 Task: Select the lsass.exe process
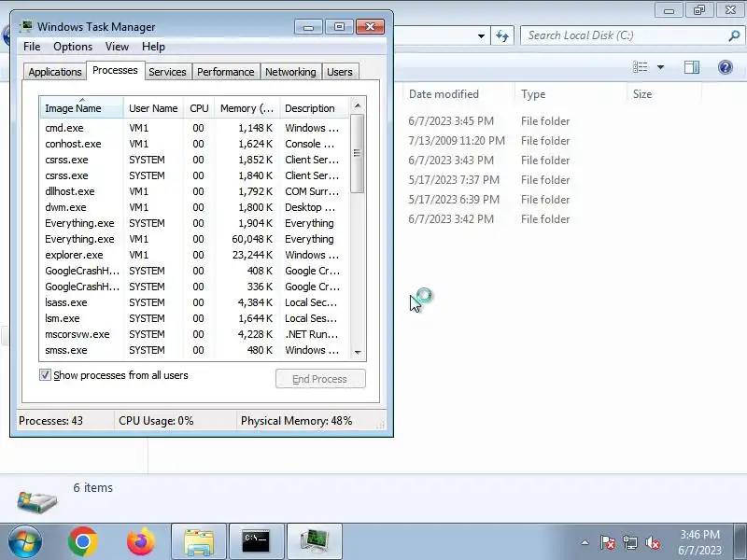click(x=195, y=302)
